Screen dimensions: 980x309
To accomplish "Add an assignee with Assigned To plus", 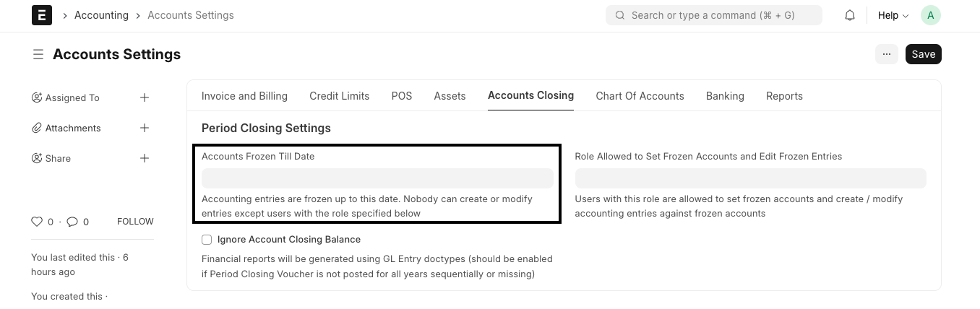I will [x=145, y=97].
